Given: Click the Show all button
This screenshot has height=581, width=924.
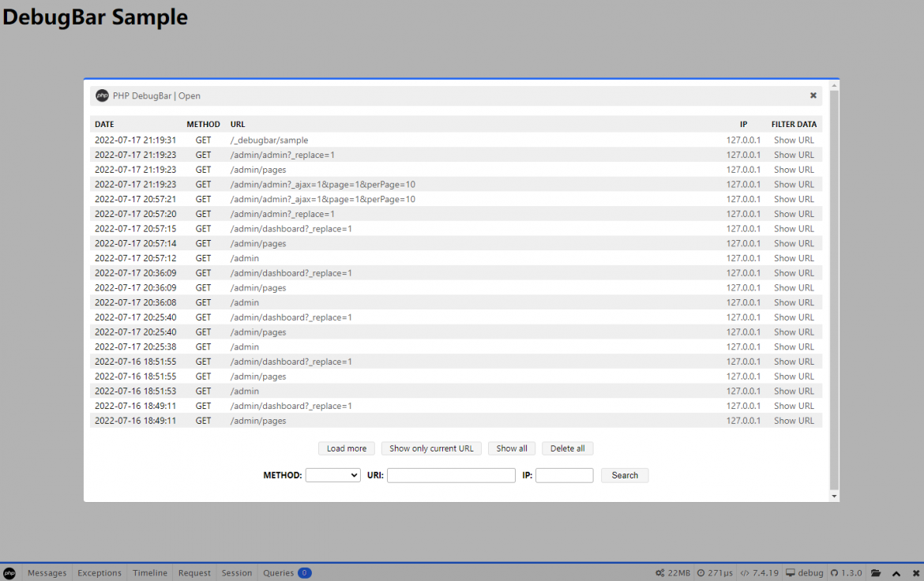Looking at the screenshot, I should (512, 448).
